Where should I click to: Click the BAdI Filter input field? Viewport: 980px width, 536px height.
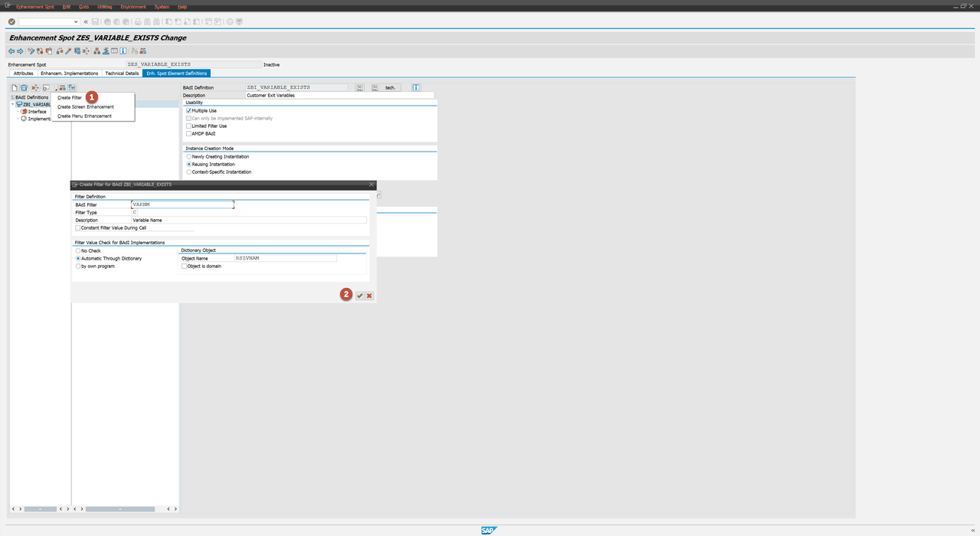tap(181, 204)
